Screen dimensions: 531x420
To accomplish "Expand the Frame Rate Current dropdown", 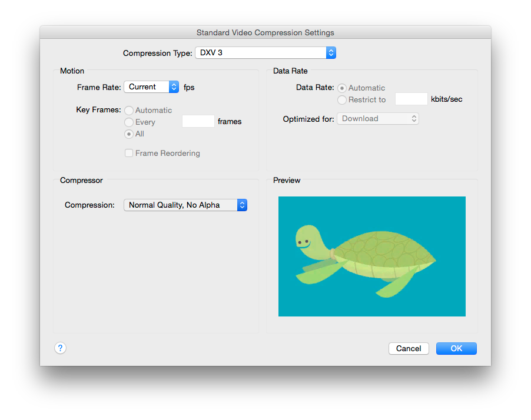I will point(151,87).
